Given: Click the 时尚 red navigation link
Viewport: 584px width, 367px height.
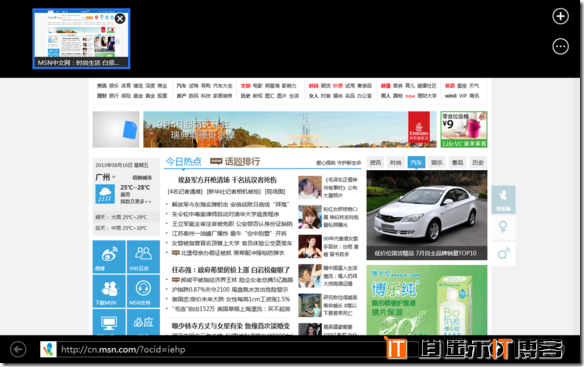Looking at the screenshot, I should [x=314, y=86].
